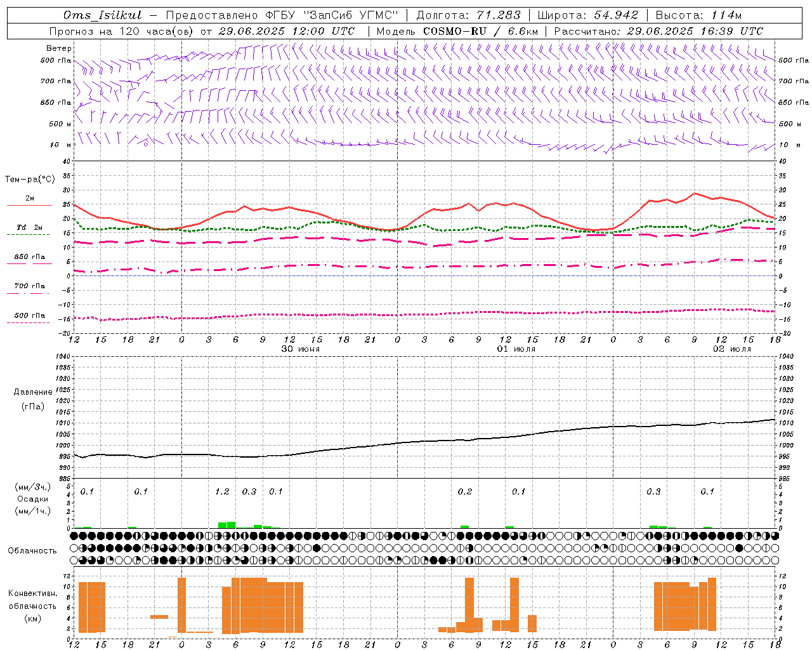Click the 'Модель COSMO-RU / 6.6км' text
This screenshot has width=812, height=650.
[x=457, y=31]
